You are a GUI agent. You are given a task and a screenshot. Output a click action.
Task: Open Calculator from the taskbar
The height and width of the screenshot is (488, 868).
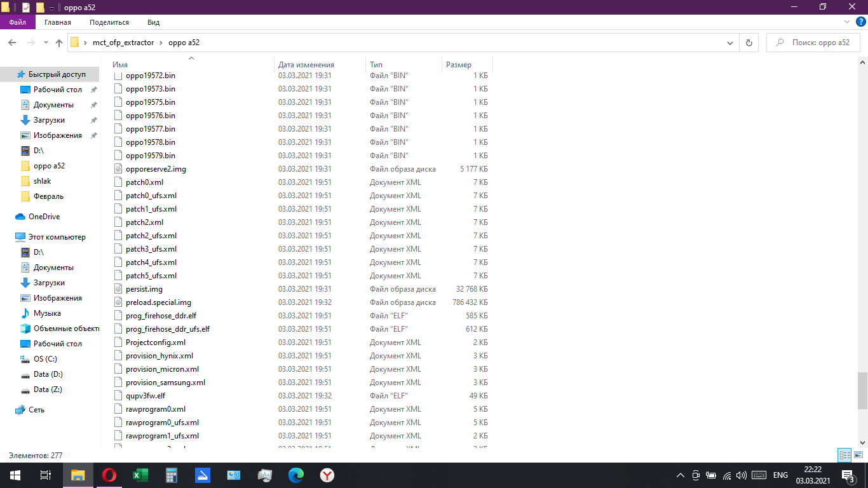(x=171, y=475)
